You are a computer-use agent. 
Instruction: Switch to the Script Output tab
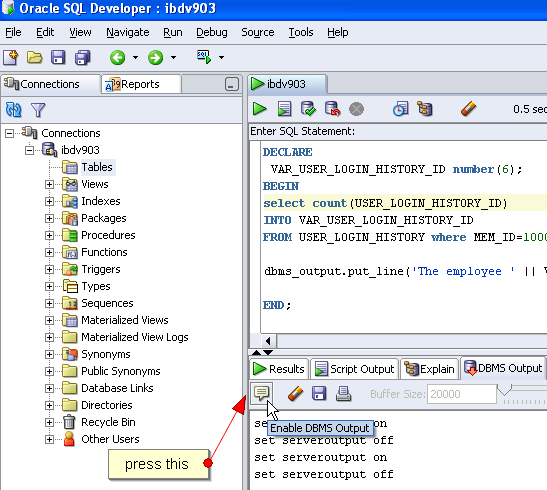point(354,369)
